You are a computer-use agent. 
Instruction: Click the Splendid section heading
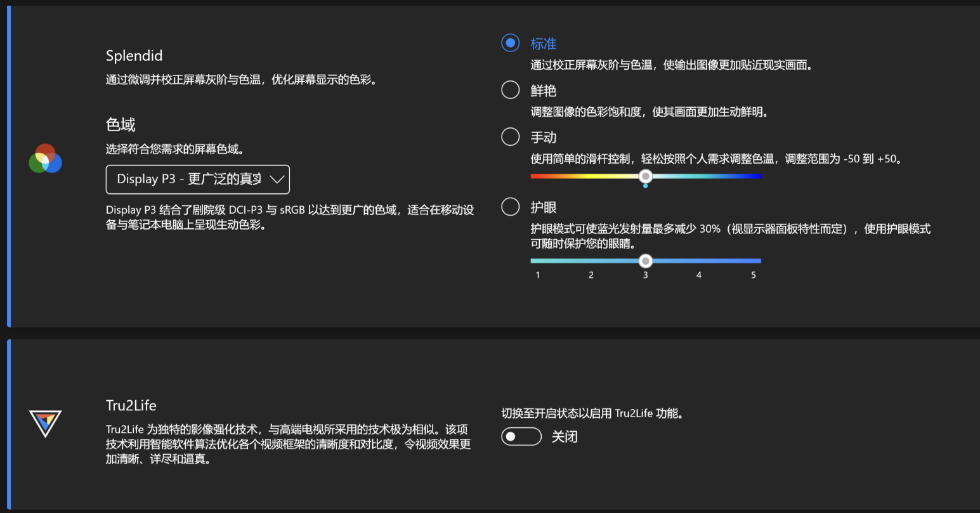(x=134, y=56)
